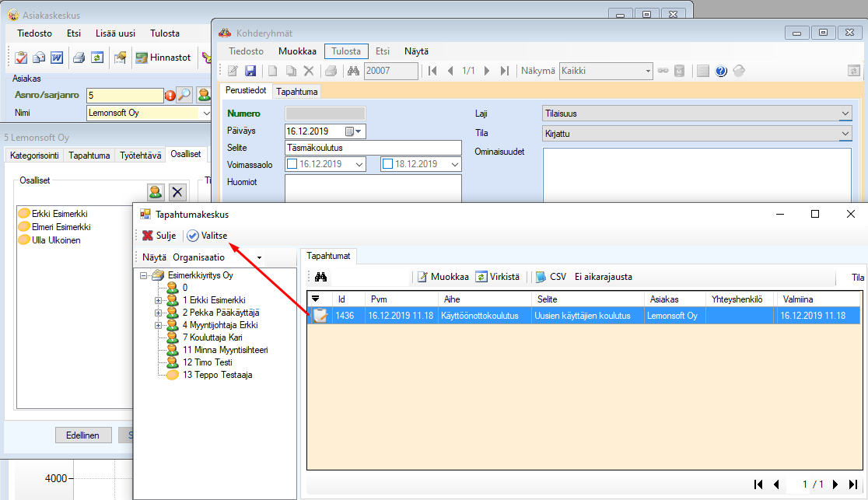Click the green refresh icon in Asiakaskeskus toolbar
Viewport: 868px width, 500px height.
click(x=97, y=58)
